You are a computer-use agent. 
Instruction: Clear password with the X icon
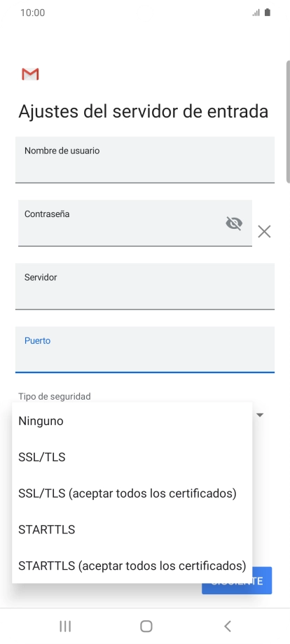click(264, 232)
